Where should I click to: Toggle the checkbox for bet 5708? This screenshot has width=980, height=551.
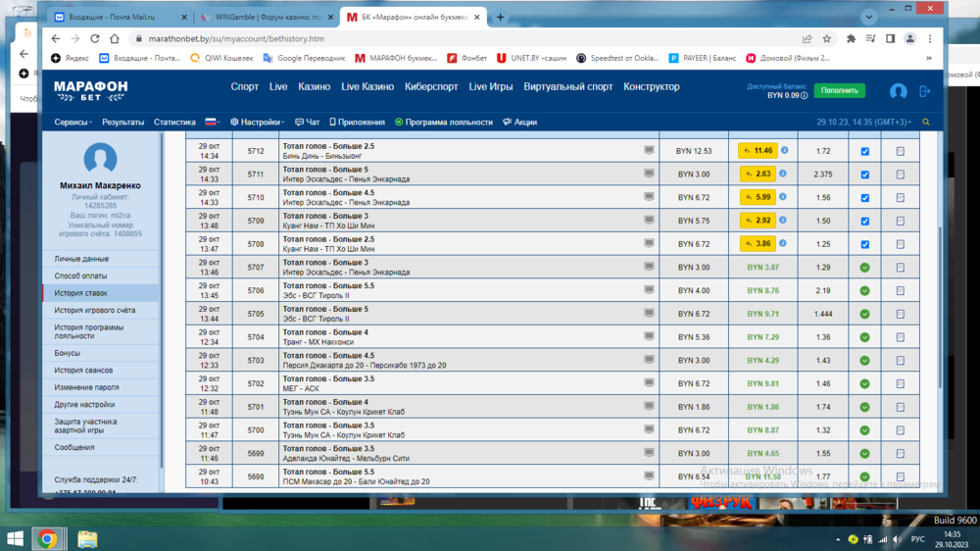(864, 244)
